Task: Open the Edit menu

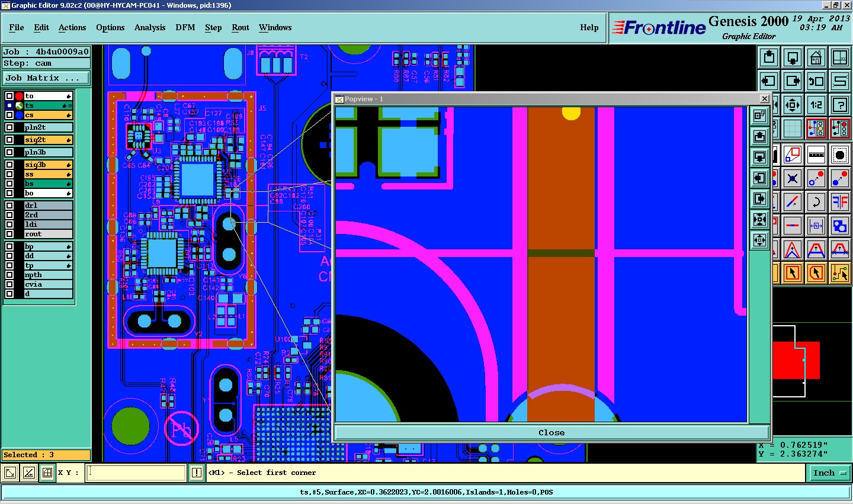Action: (41, 27)
